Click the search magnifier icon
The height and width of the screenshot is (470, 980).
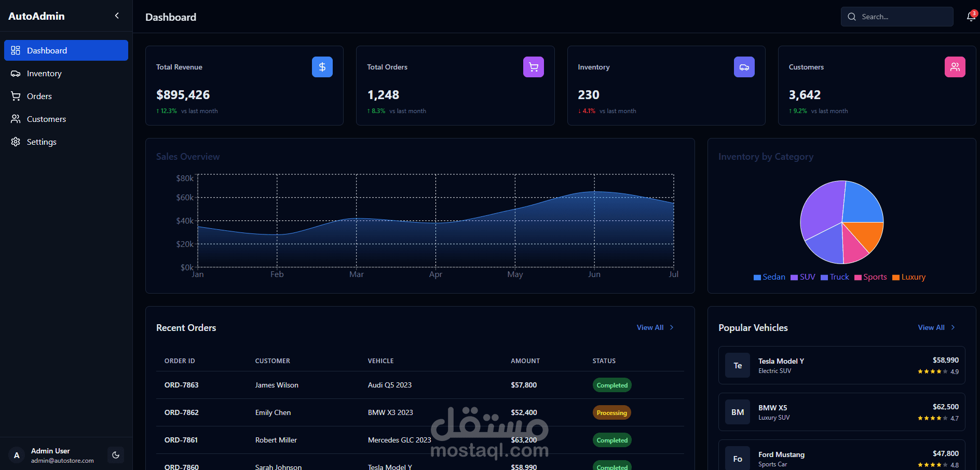(x=852, y=17)
